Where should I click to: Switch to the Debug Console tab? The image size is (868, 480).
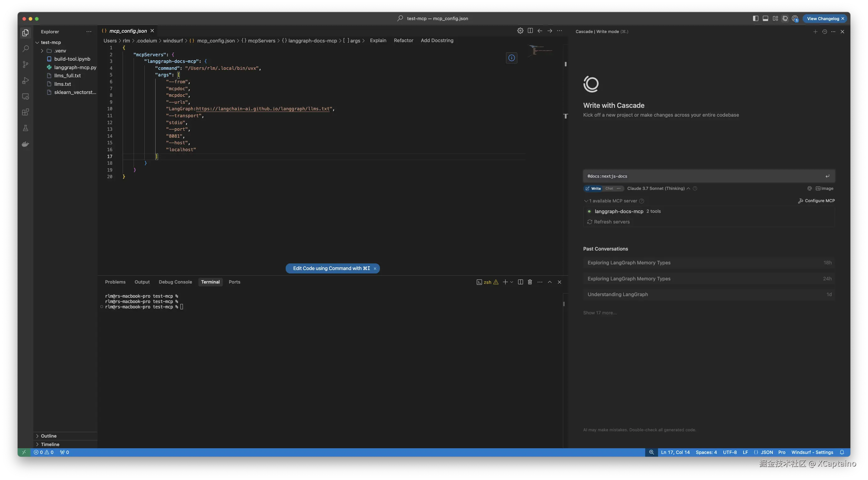coord(175,282)
